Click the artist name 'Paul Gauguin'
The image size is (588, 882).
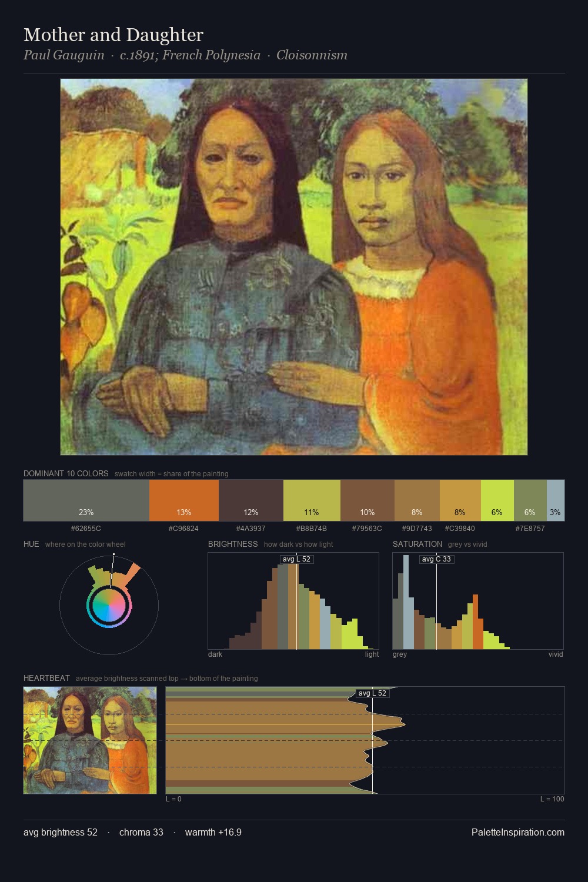(64, 55)
